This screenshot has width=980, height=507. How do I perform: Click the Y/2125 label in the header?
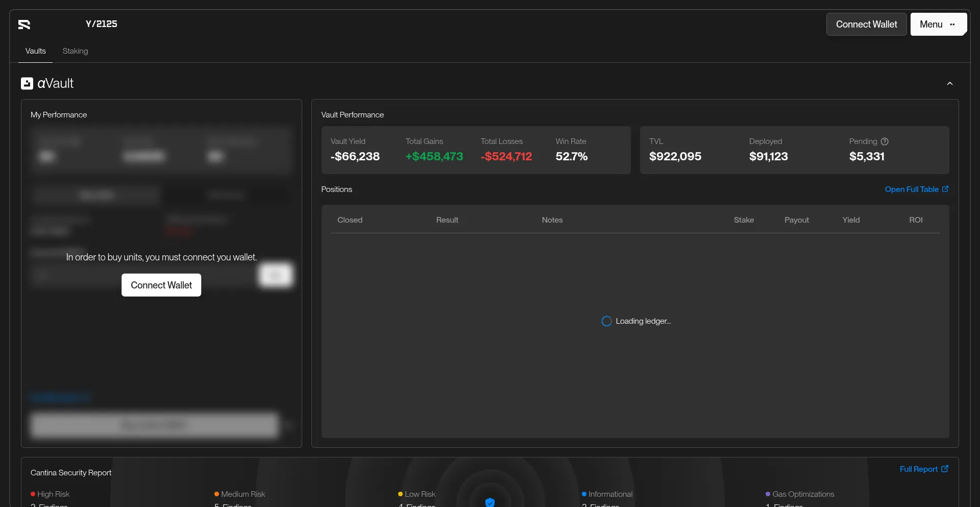102,24
